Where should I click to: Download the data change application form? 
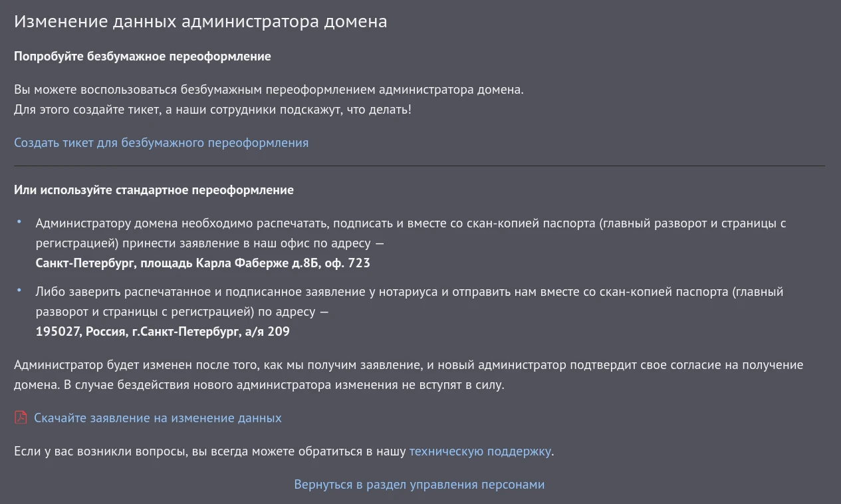pyautogui.click(x=158, y=418)
